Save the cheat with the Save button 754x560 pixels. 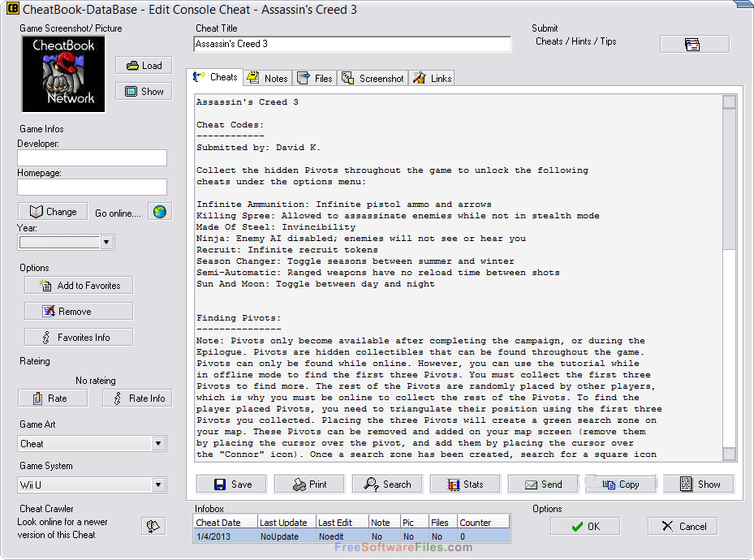pos(231,484)
